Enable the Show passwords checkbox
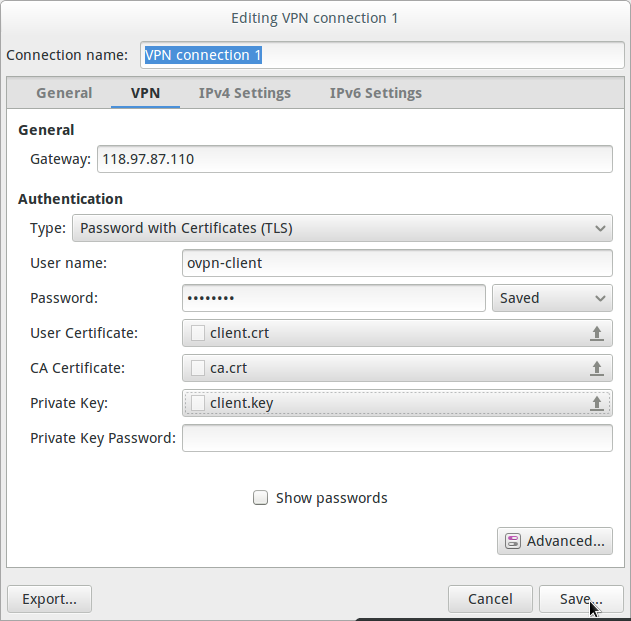This screenshot has height=621, width=631. pyautogui.click(x=260, y=498)
